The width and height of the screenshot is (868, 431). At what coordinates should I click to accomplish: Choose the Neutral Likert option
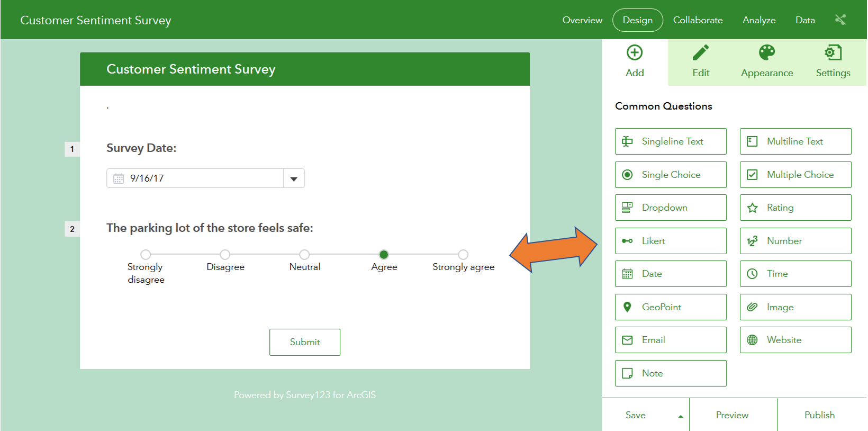(x=304, y=255)
